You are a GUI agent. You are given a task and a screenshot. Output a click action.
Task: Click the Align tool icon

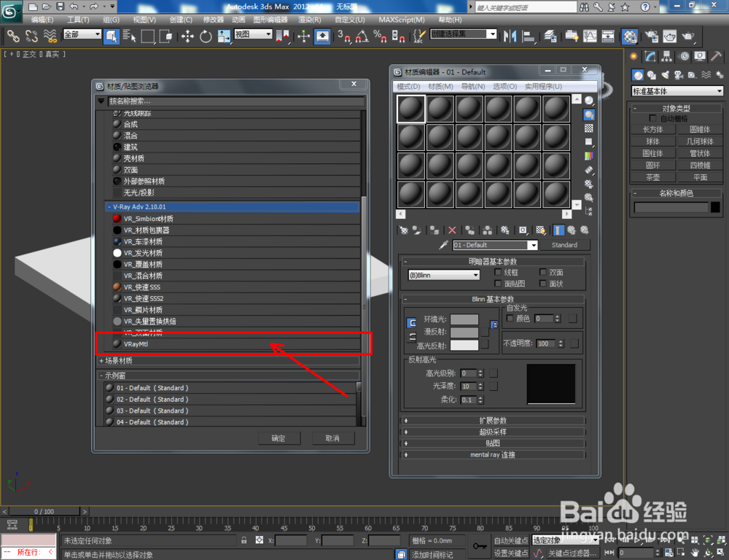[x=529, y=36]
